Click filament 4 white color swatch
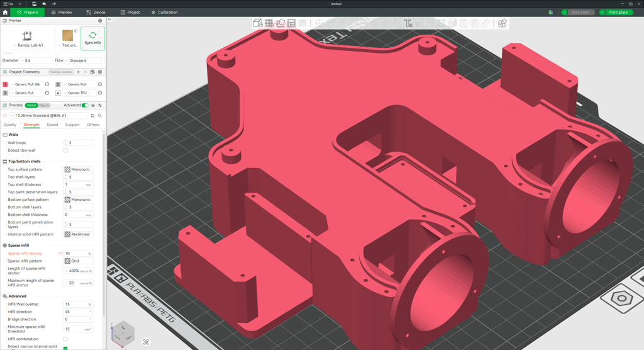 (58, 93)
